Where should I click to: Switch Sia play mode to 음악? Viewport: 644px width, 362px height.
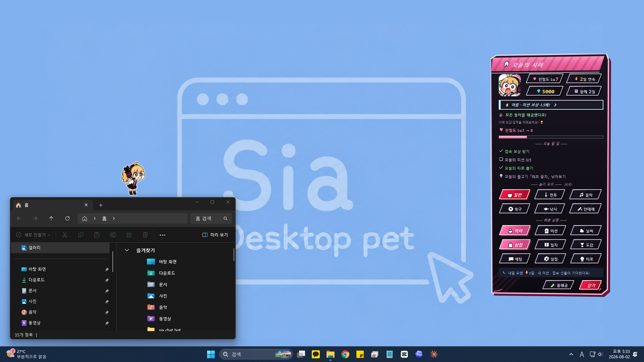click(585, 195)
